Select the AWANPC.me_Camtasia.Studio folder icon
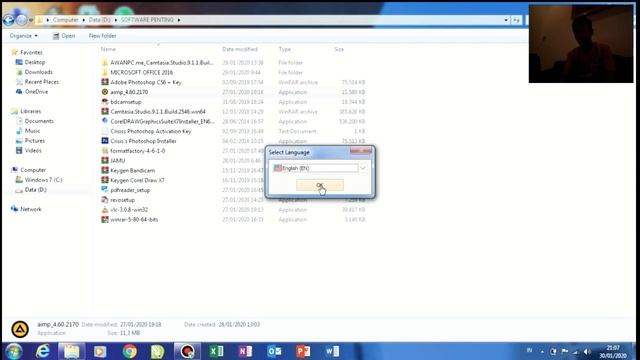This screenshot has width=640, height=360. (x=105, y=62)
